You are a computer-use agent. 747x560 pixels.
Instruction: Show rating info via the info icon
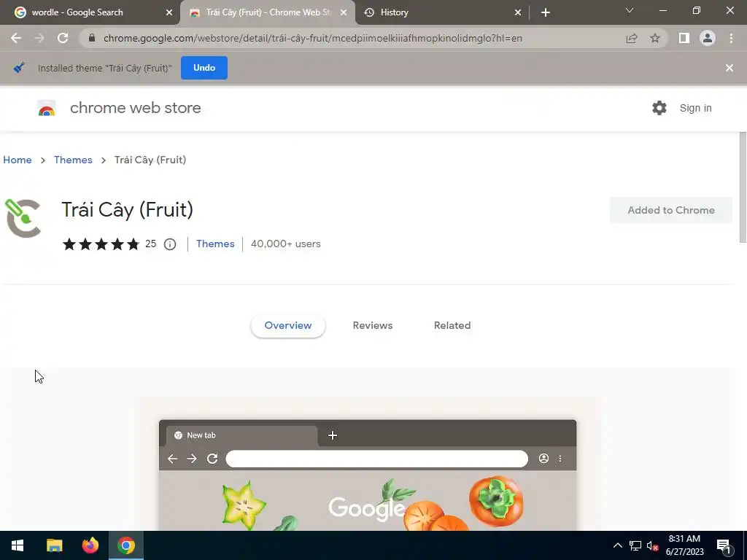170,244
